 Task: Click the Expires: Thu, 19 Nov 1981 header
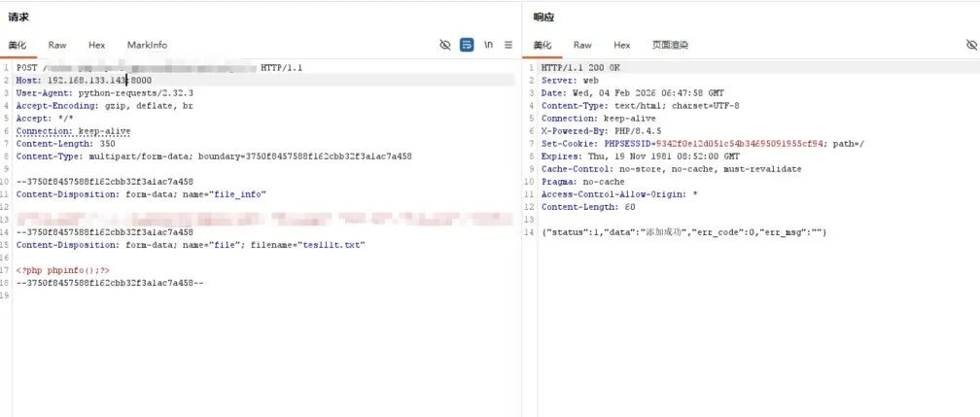[x=641, y=156]
